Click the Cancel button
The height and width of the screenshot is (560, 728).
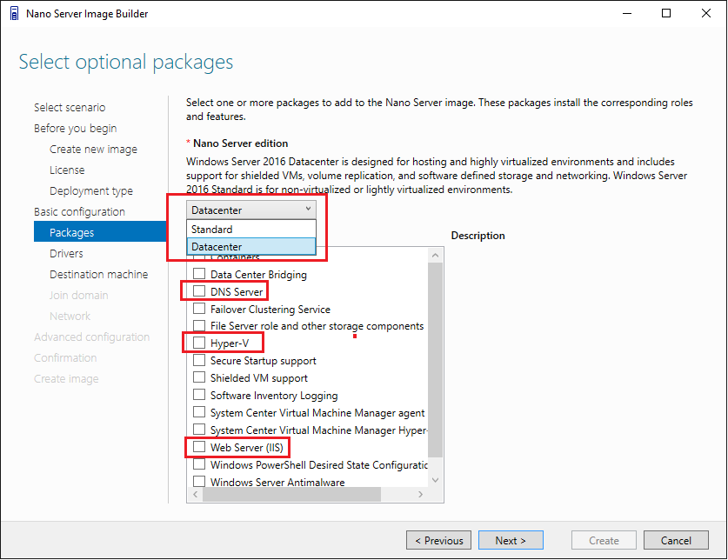[x=676, y=541]
